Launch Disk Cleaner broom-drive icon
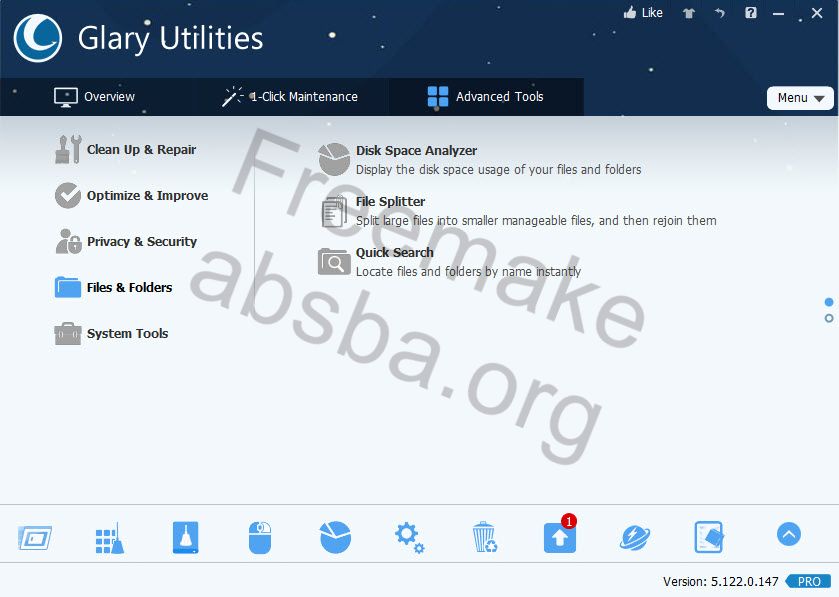Viewport: 839px width, 597px height. pyautogui.click(x=186, y=537)
